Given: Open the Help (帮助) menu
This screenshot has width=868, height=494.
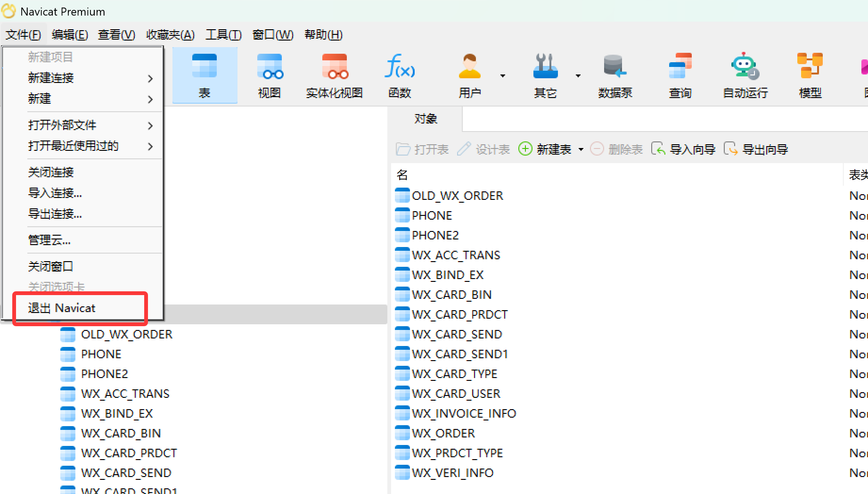Looking at the screenshot, I should tap(324, 34).
